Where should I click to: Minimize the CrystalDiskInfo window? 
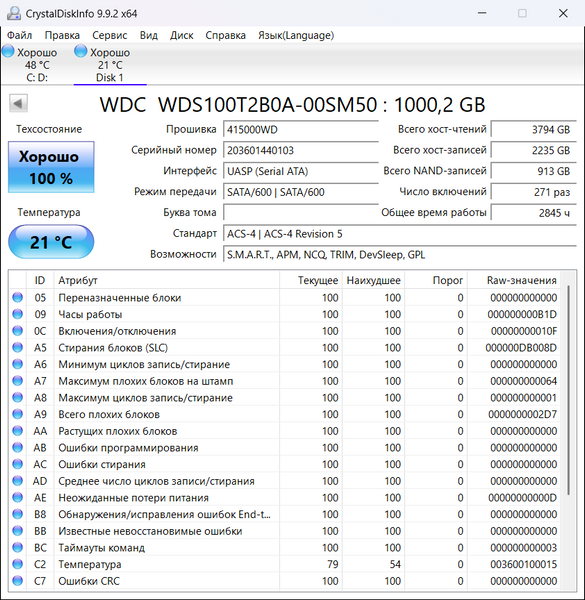click(x=482, y=13)
